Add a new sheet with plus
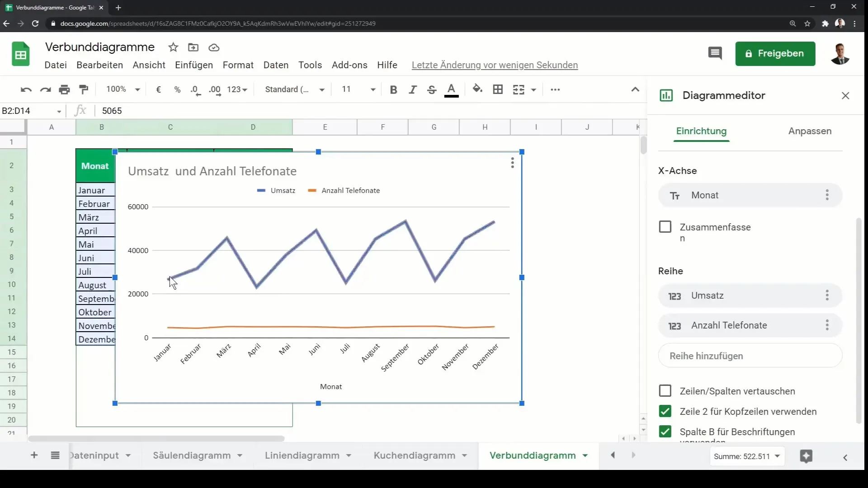 tap(34, 455)
